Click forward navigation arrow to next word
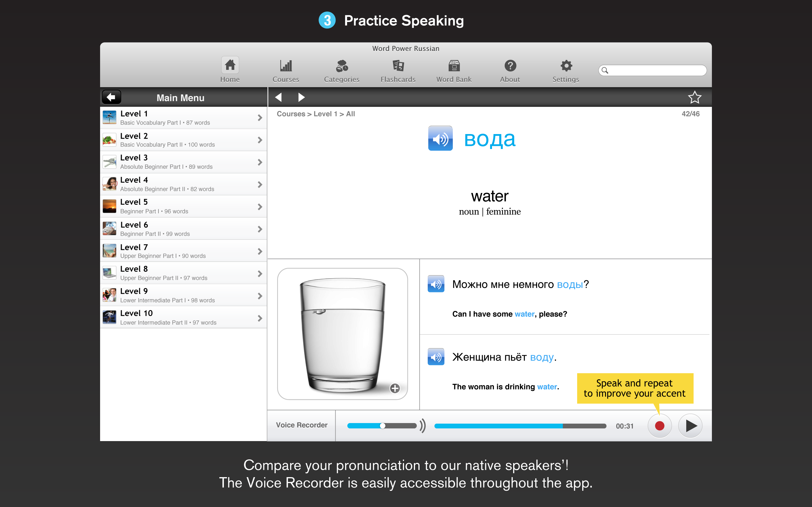Viewport: 812px width, 507px height. click(x=302, y=97)
